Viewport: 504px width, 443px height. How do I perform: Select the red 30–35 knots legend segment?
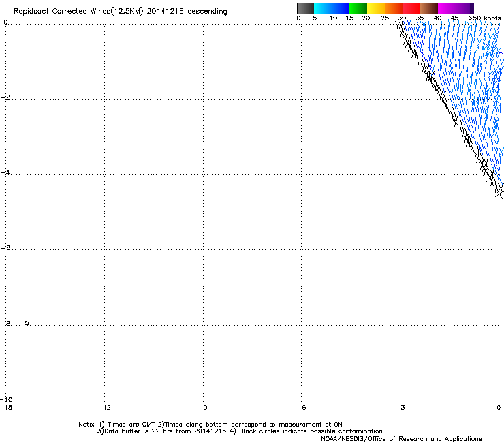(x=411, y=8)
